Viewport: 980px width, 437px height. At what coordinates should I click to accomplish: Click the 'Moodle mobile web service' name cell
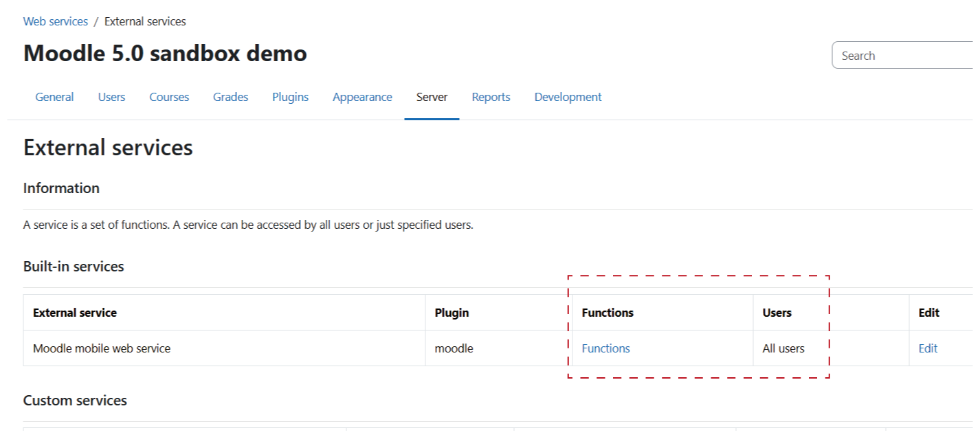click(102, 348)
